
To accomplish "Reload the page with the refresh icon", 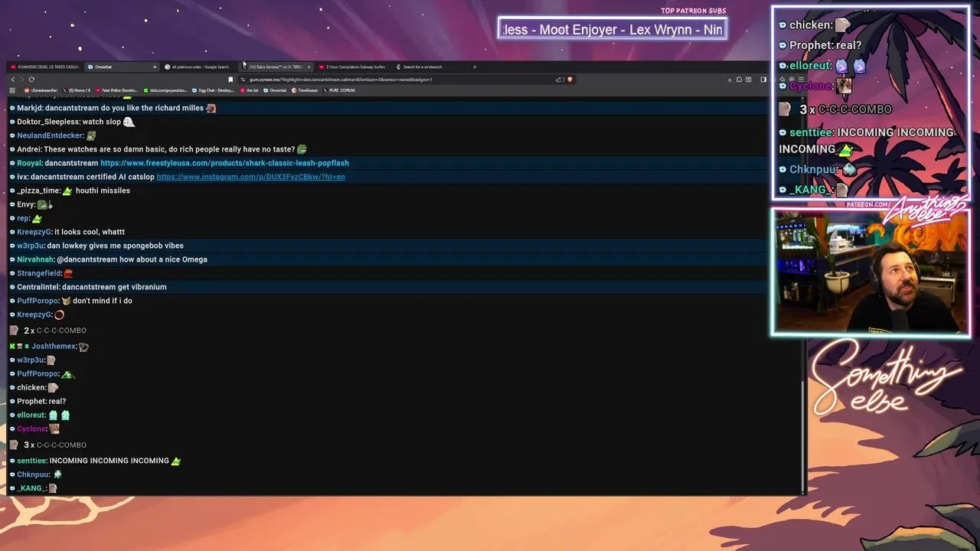I will (x=31, y=80).
